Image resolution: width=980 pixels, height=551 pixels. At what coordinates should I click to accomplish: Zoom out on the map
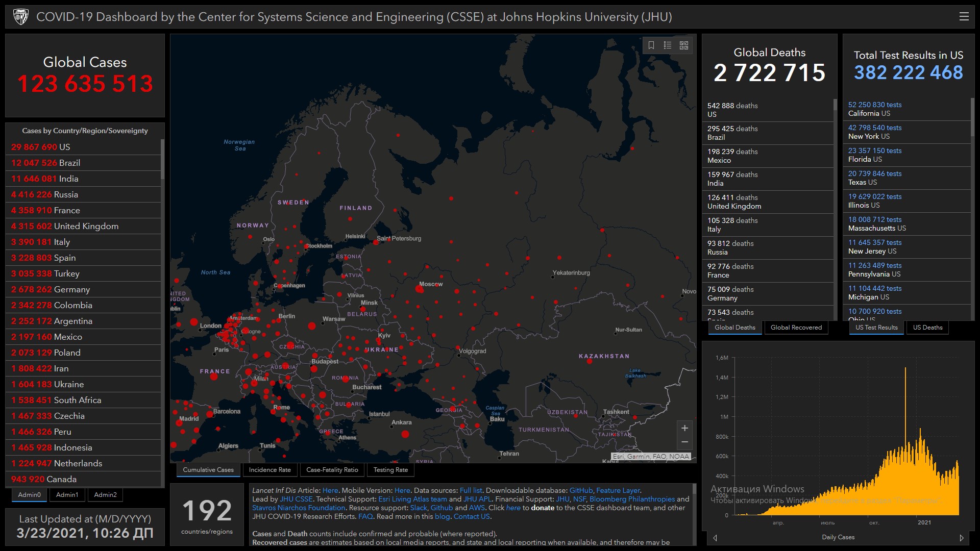click(684, 442)
